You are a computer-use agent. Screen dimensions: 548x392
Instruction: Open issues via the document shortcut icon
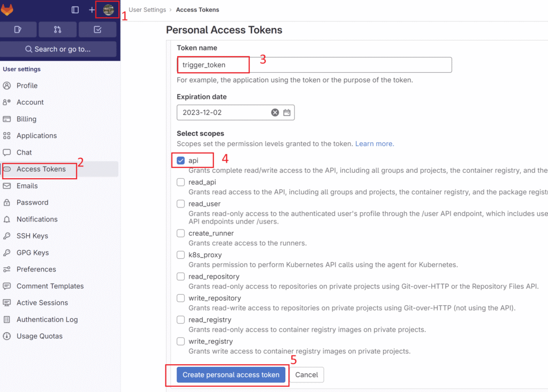[19, 29]
